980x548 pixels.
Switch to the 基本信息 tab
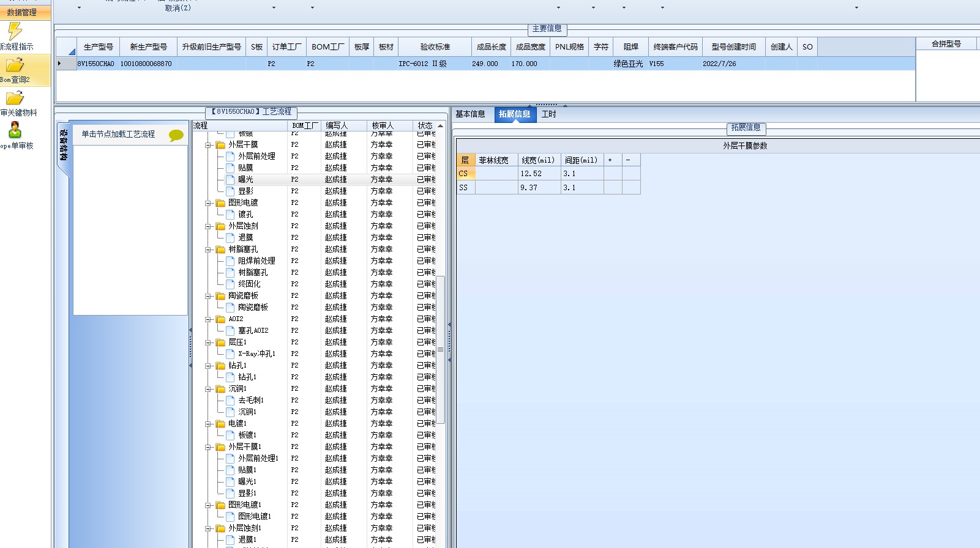coord(470,114)
